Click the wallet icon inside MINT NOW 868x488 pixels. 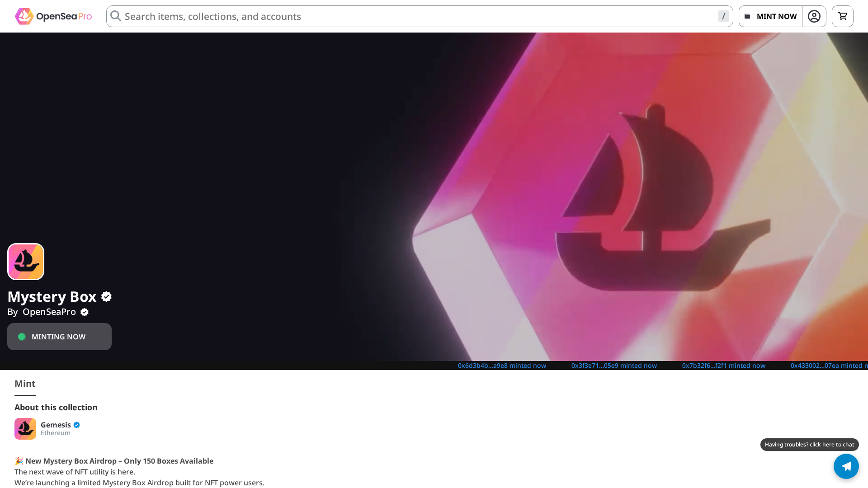(747, 16)
